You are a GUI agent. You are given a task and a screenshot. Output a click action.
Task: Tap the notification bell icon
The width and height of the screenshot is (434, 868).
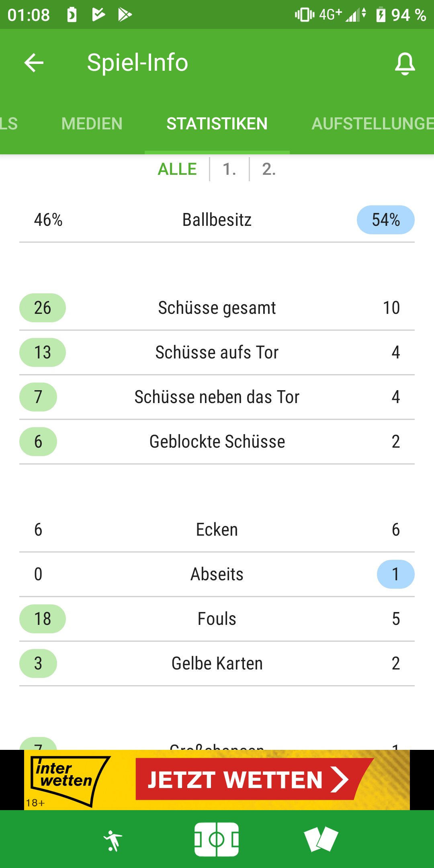pyautogui.click(x=405, y=63)
